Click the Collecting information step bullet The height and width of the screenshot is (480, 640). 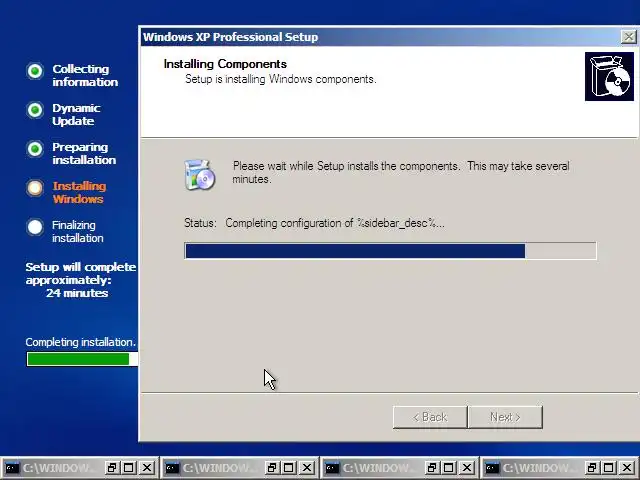(35, 71)
